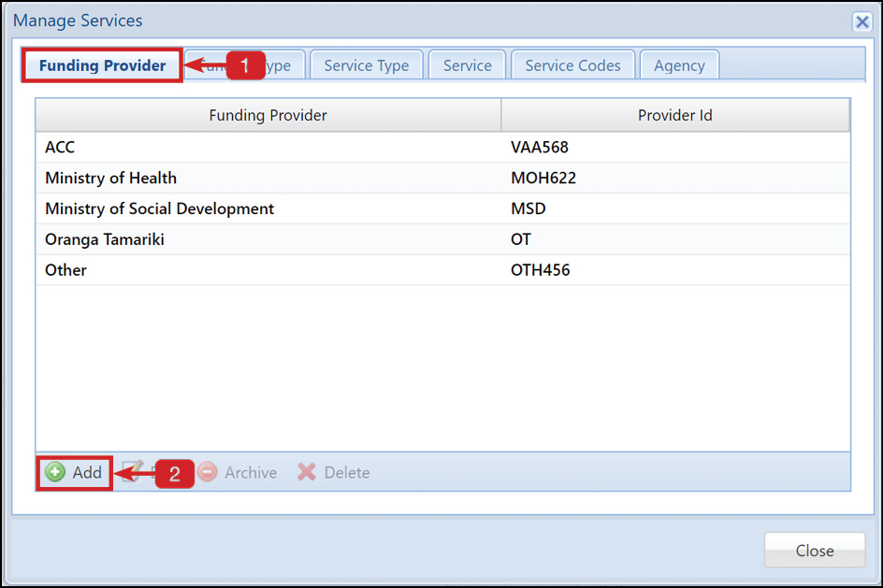Click the Close button
Image resolution: width=883 pixels, height=588 pixels.
[815, 551]
